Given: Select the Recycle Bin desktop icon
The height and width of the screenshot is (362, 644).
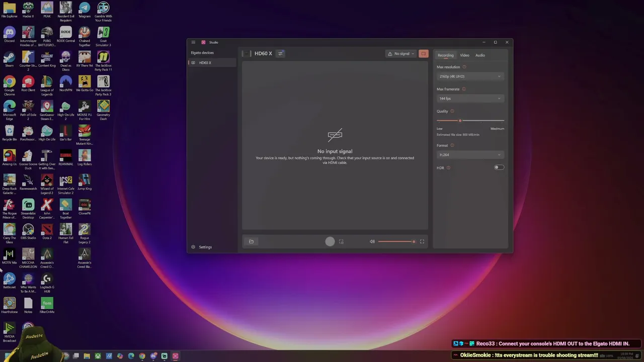Looking at the screenshot, I should (9, 133).
